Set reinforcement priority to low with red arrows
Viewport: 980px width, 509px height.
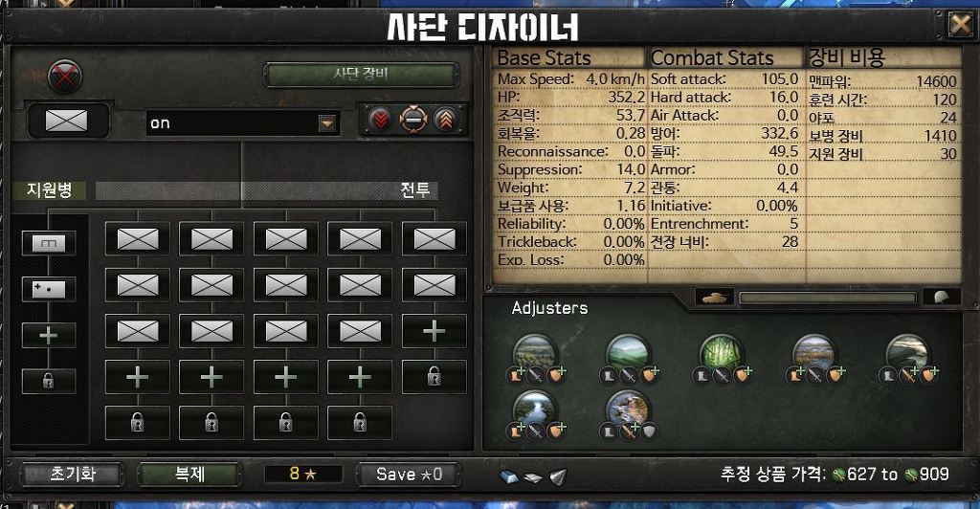[381, 120]
